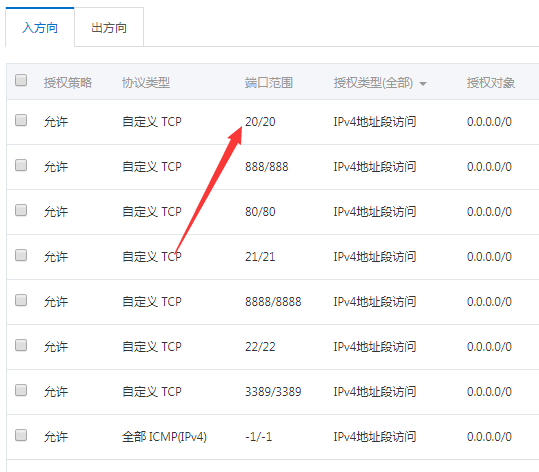Click IPv4地址段访问 in the 20/20 row
The height and width of the screenshot is (472, 539).
375,122
